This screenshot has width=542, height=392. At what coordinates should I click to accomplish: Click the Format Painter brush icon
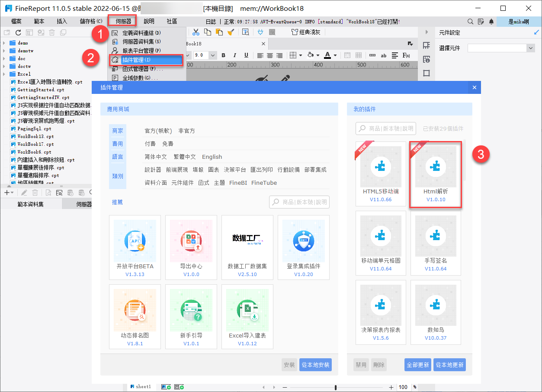[x=231, y=32]
